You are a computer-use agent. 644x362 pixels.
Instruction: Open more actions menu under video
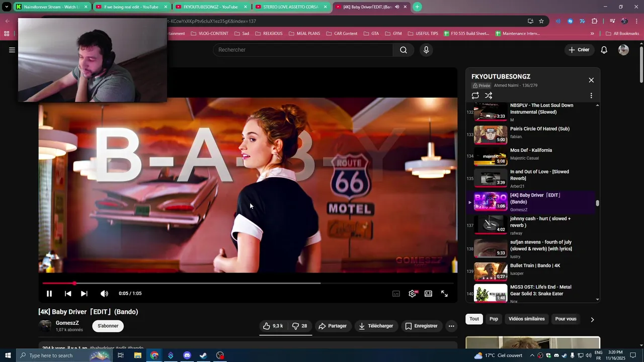coord(451,326)
